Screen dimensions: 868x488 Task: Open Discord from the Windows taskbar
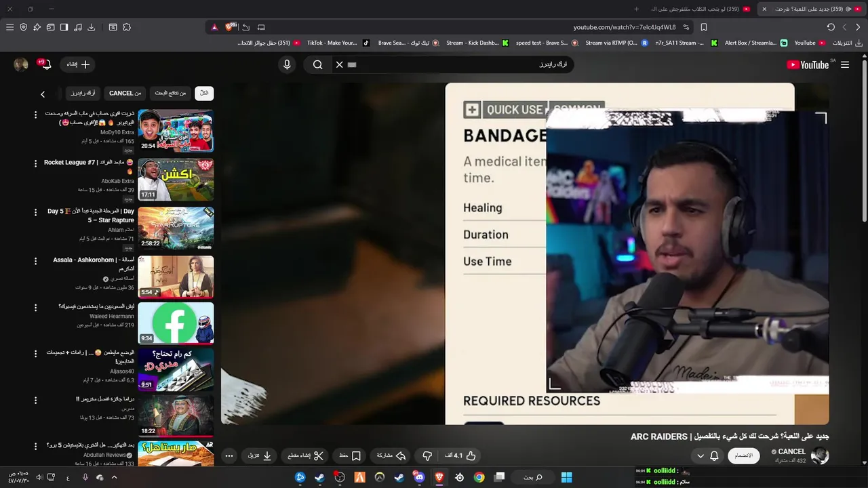click(x=419, y=477)
